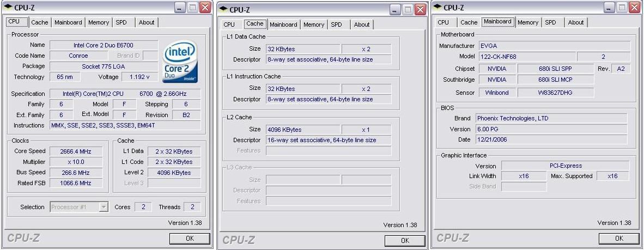Viewport: 644px width, 250px height.
Task: Click the CPU-Z title icon in left window
Action: click(x=8, y=7)
